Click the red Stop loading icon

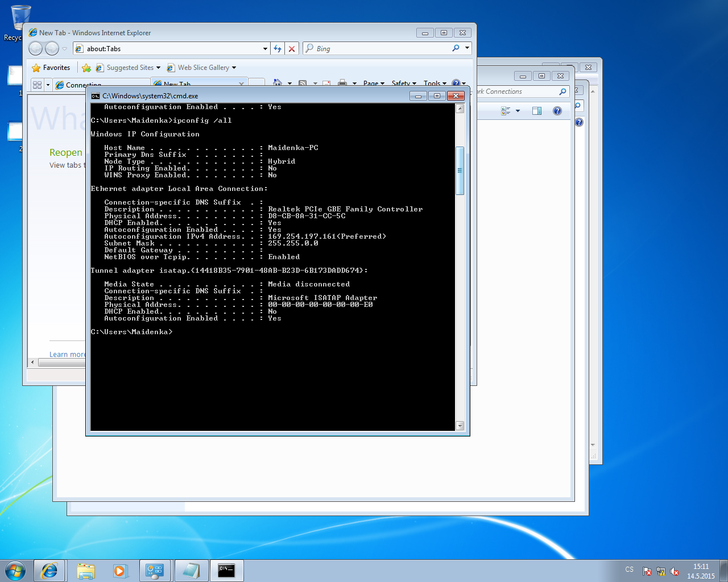[x=292, y=49]
